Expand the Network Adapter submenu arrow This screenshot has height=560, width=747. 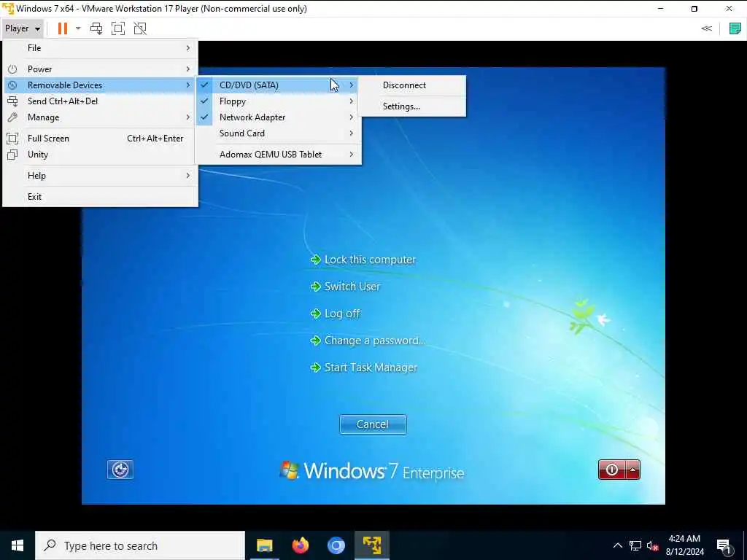click(352, 117)
